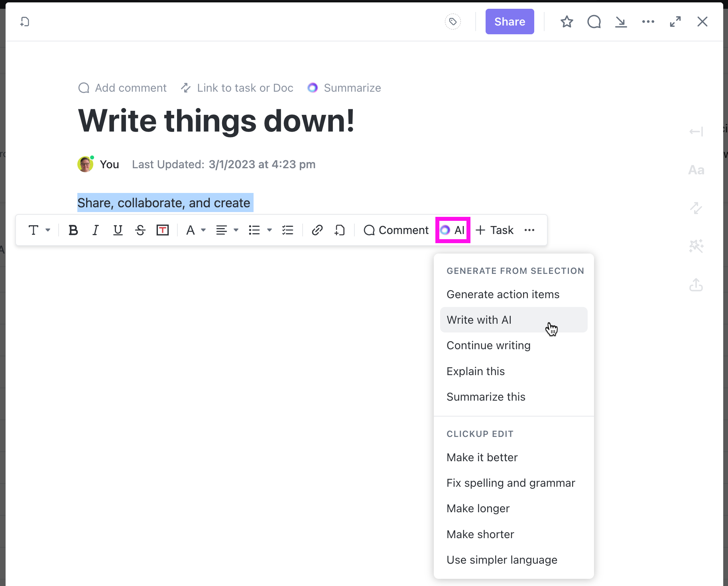This screenshot has width=728, height=586.
Task: Click the tag icon in the header
Action: 453,22
